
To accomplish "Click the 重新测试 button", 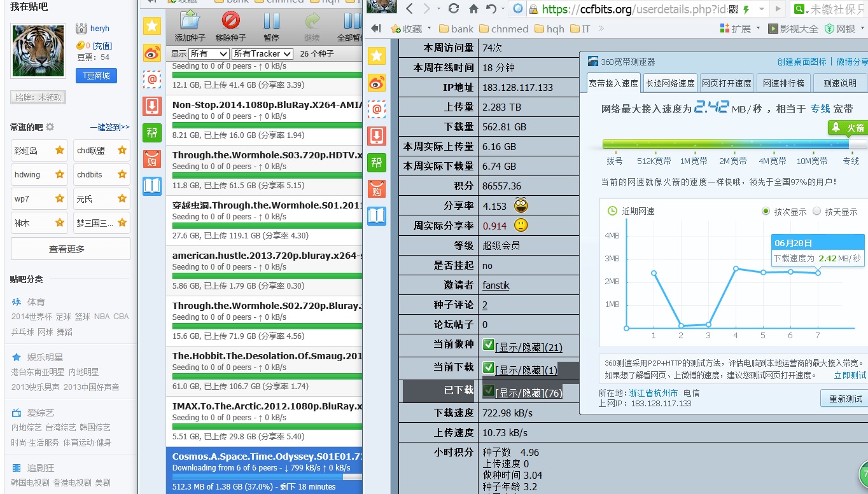I will pyautogui.click(x=845, y=399).
